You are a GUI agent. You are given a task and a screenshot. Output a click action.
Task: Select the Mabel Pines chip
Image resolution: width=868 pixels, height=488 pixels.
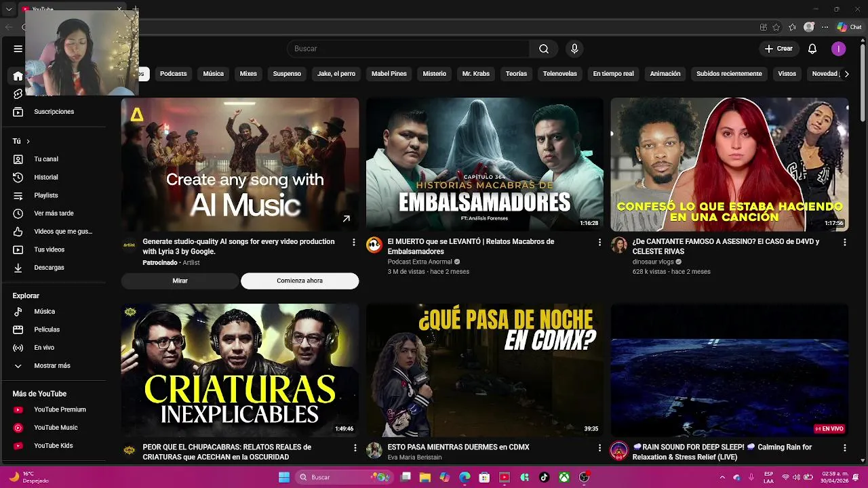[389, 74]
